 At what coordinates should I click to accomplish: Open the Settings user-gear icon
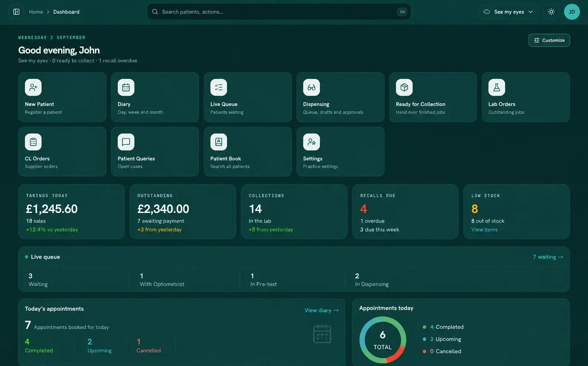[312, 142]
